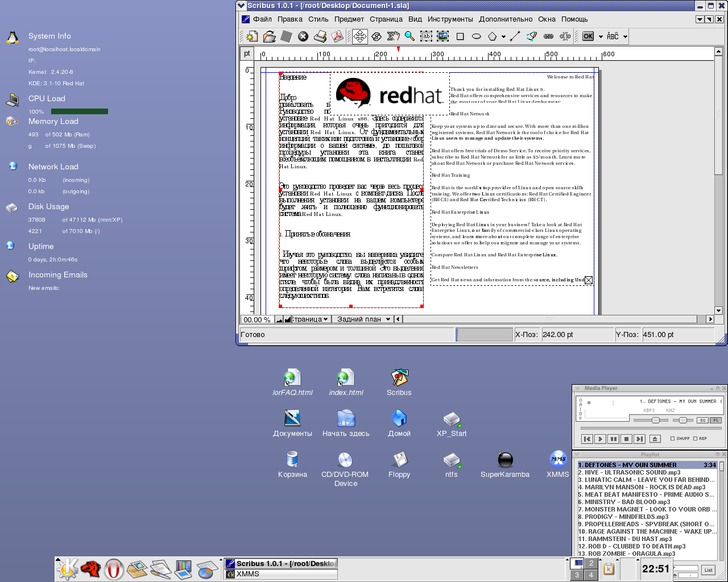Click the Close document X icon
Image resolution: width=728 pixels, height=582 pixels.
pos(303,36)
